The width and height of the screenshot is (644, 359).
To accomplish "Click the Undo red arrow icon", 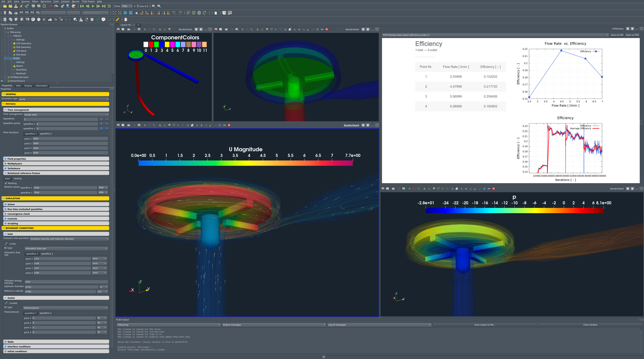I will click(x=51, y=6).
